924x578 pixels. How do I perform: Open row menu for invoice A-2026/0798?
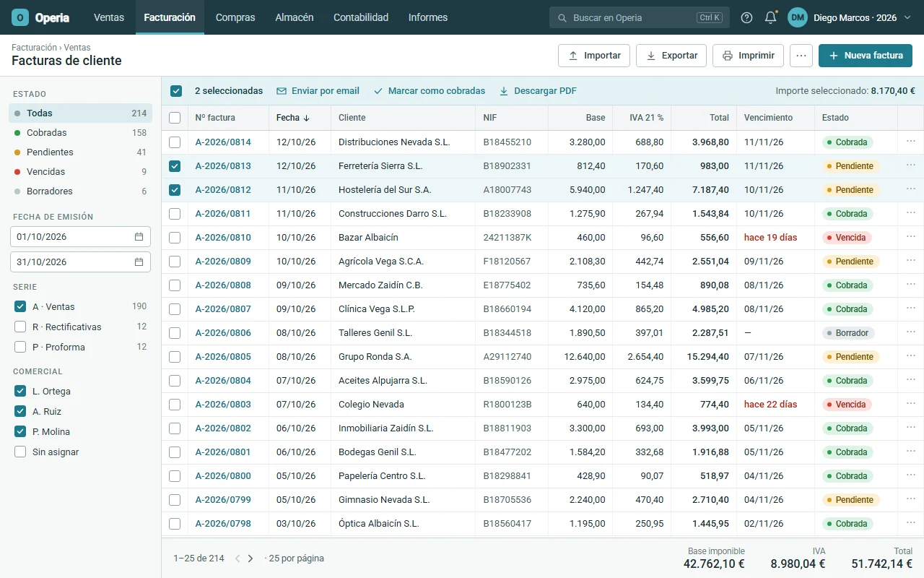pos(910,523)
